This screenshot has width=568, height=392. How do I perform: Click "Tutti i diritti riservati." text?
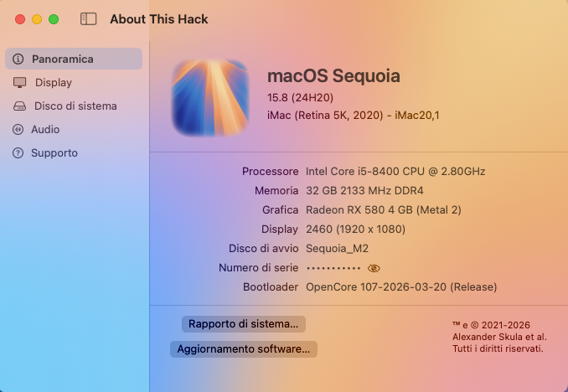coord(498,348)
